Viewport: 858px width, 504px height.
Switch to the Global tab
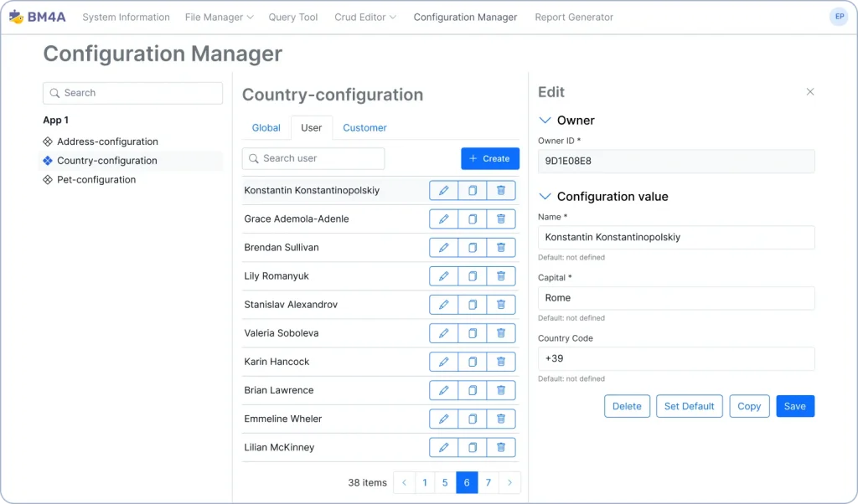coord(266,128)
